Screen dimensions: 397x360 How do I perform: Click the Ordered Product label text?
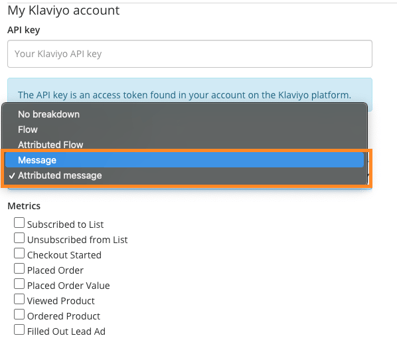(64, 316)
